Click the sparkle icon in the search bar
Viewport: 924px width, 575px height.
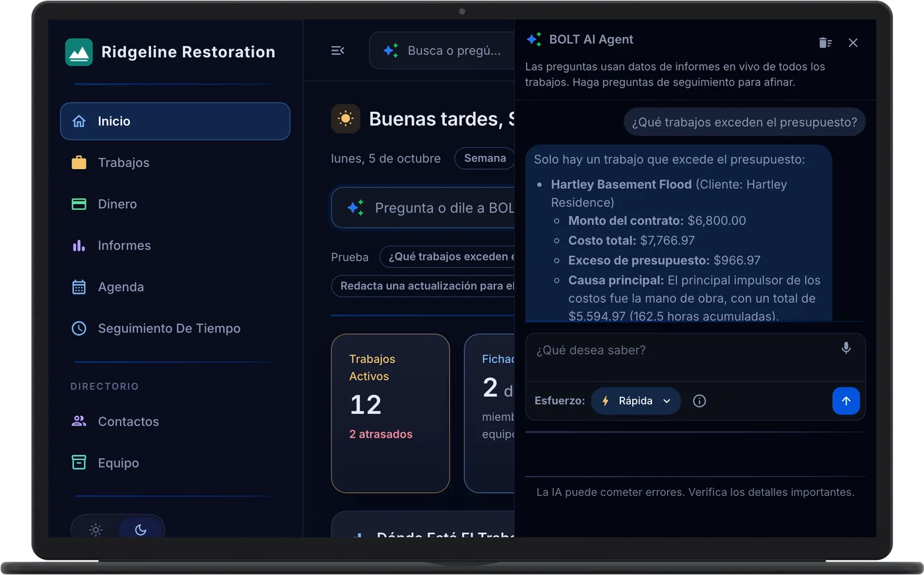pos(391,51)
